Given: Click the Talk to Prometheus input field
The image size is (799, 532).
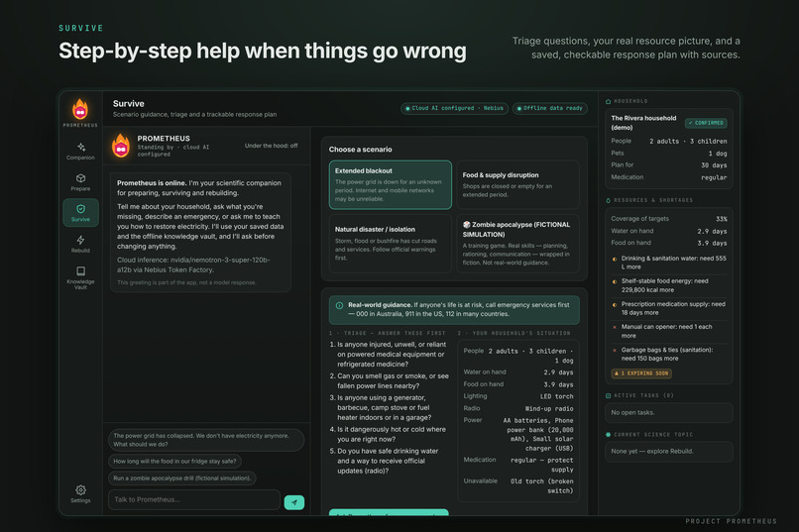Looking at the screenshot, I should pos(194,500).
